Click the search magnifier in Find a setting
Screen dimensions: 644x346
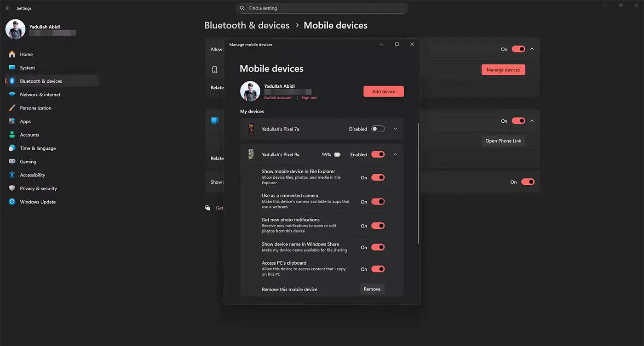(x=241, y=8)
